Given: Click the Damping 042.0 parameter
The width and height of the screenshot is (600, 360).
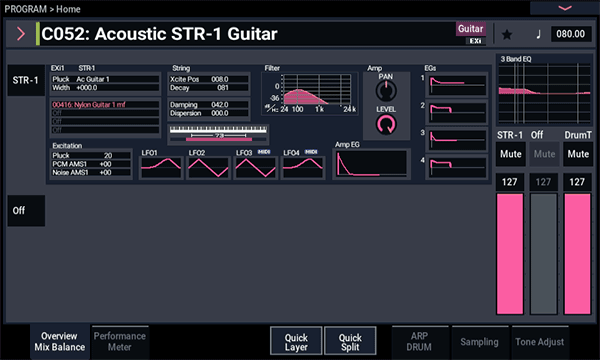Looking at the screenshot, I should [x=209, y=104].
